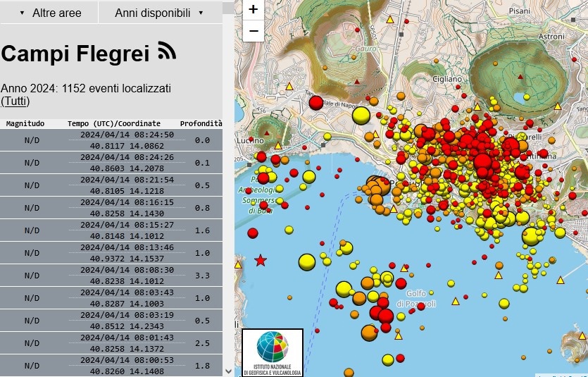Viewport: 588px width, 377px height.
Task: Click the Profondità column header
Action: pyautogui.click(x=201, y=123)
